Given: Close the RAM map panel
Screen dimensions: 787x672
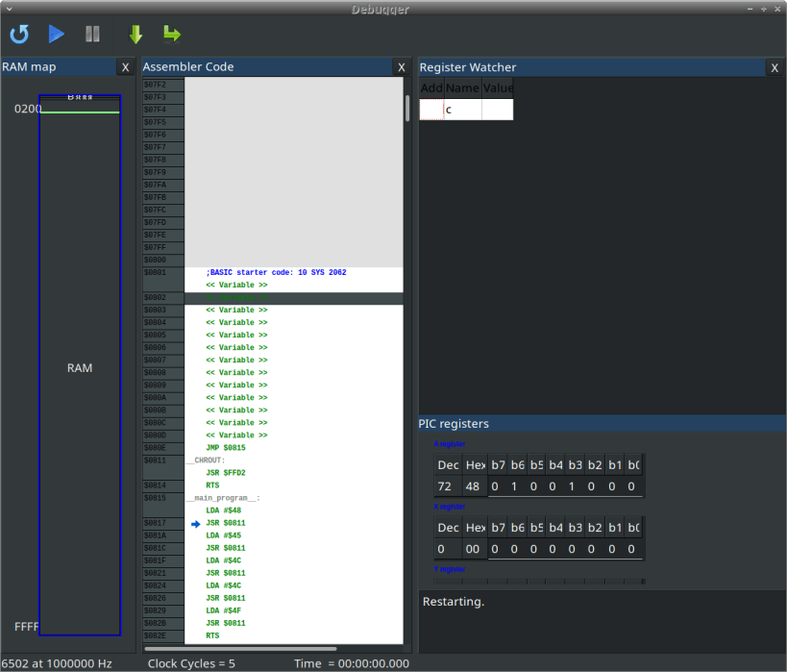Looking at the screenshot, I should pos(125,67).
